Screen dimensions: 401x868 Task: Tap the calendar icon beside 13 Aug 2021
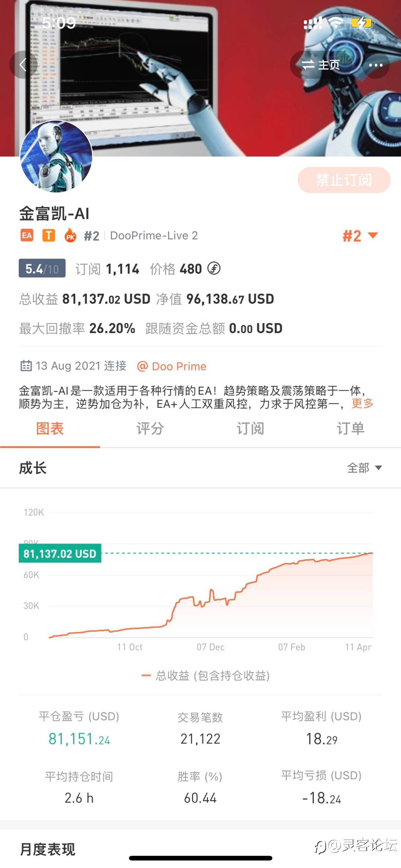pyautogui.click(x=26, y=366)
